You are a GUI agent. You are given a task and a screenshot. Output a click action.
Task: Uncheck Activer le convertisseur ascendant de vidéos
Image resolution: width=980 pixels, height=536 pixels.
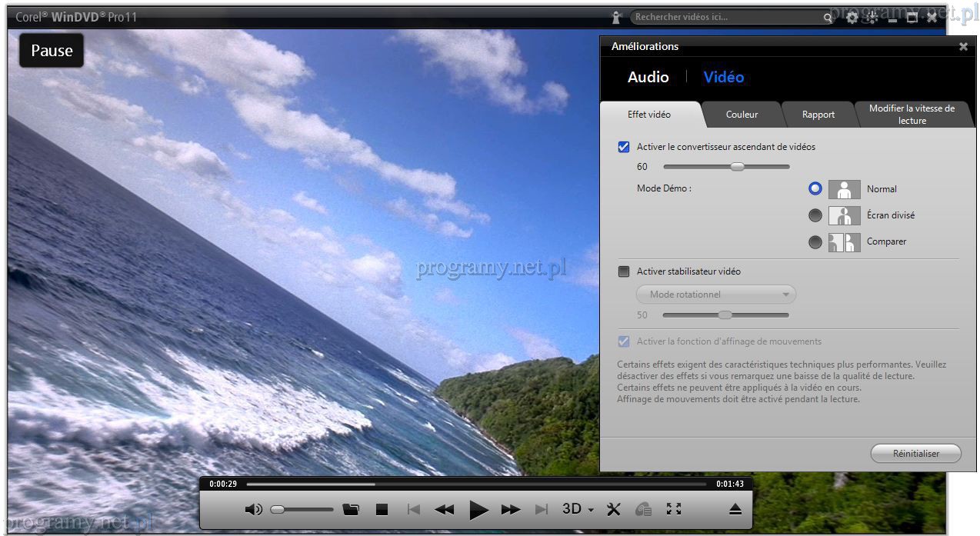pos(624,147)
